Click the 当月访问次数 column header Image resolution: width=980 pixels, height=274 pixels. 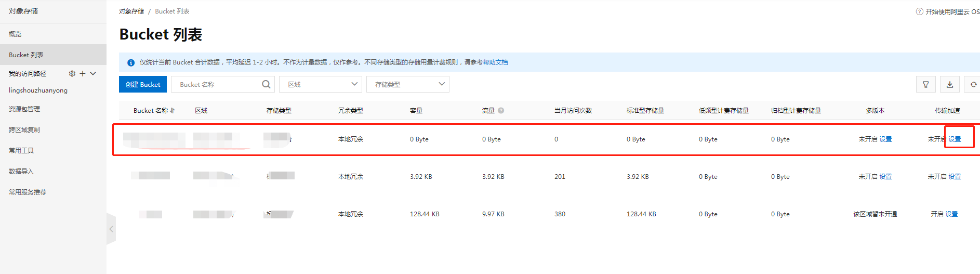pos(573,111)
